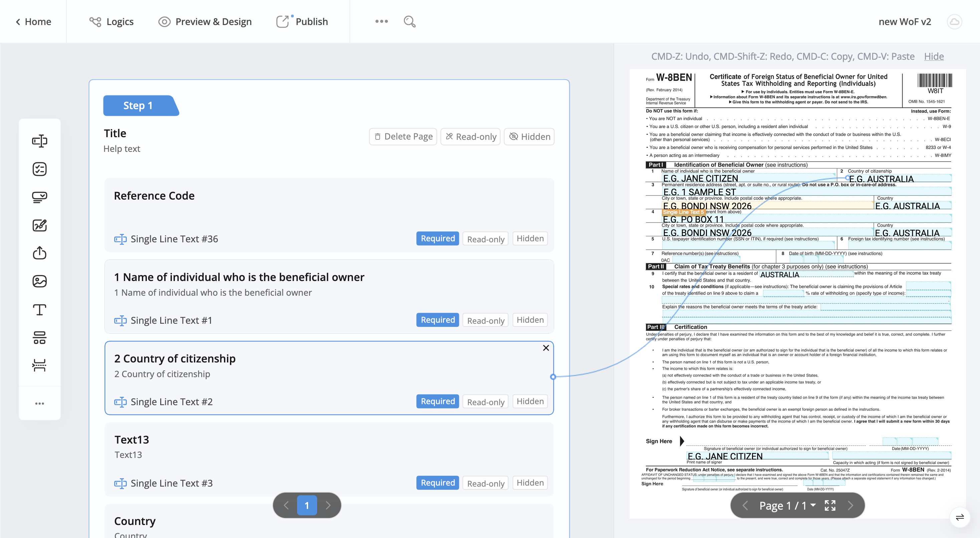
Task: Open Preview & Design tab
Action: click(x=205, y=22)
